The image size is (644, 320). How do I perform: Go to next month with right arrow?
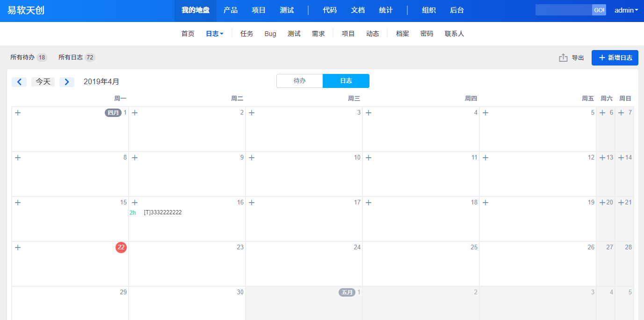pyautogui.click(x=67, y=82)
